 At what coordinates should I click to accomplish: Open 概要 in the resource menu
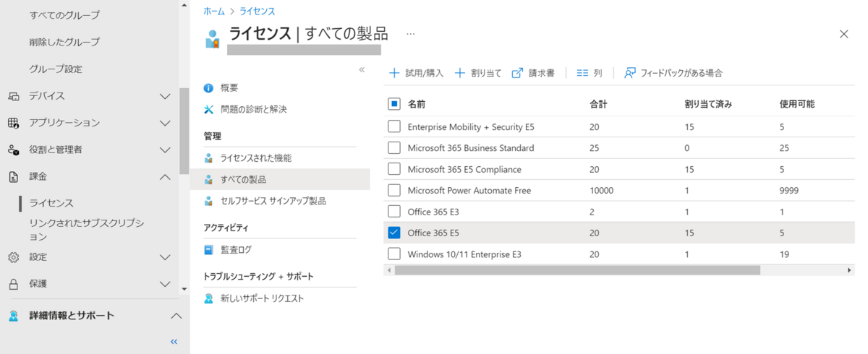[229, 87]
